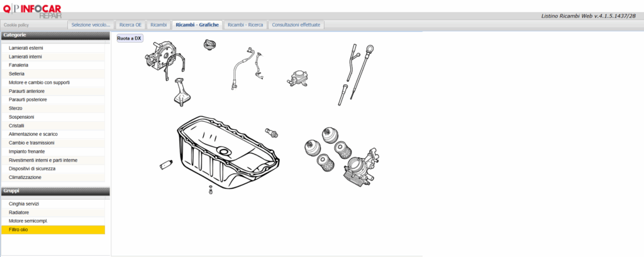
Task: Select Lamierati interni category
Action: click(x=53, y=57)
